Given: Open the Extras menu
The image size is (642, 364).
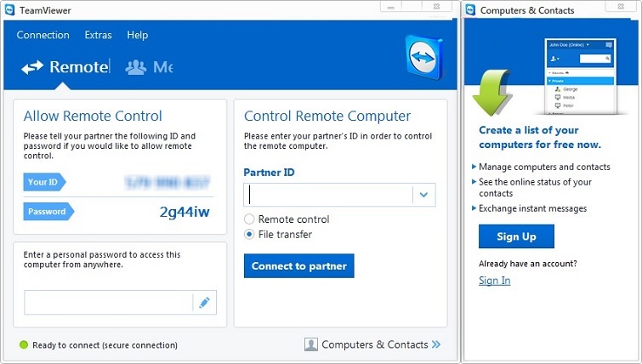Looking at the screenshot, I should tap(99, 35).
